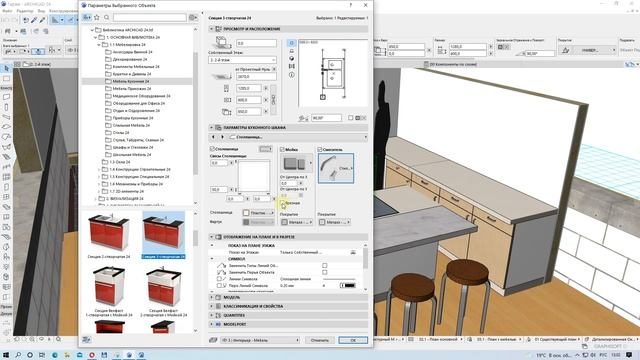
Task: Select Мебель Кухонная 24 folder in library tree
Action: [x=131, y=81]
